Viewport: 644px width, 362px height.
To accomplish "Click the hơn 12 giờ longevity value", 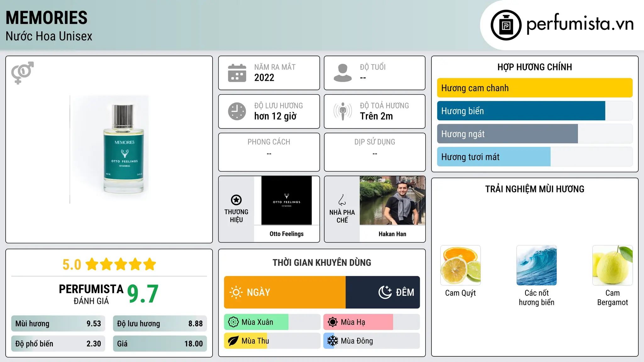I will (275, 116).
